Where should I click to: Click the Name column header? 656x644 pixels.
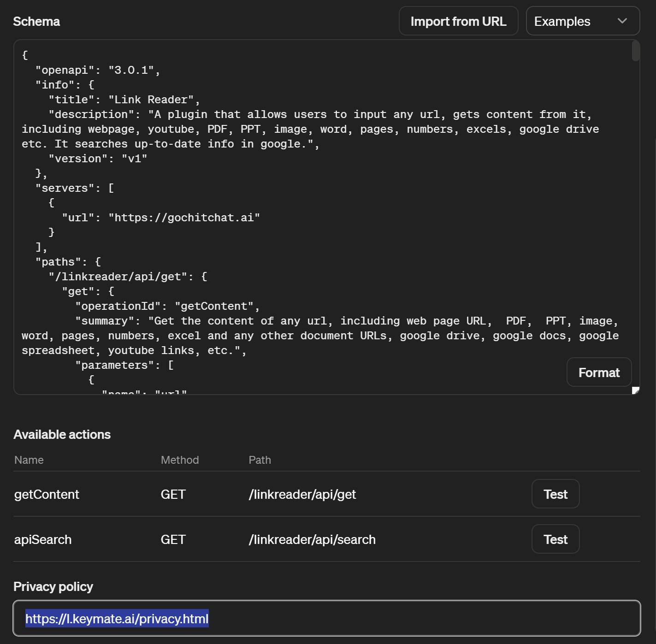(29, 460)
